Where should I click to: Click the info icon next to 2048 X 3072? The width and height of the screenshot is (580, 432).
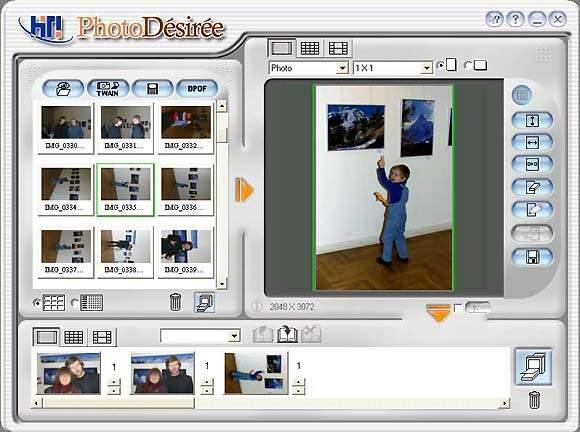coord(257,307)
